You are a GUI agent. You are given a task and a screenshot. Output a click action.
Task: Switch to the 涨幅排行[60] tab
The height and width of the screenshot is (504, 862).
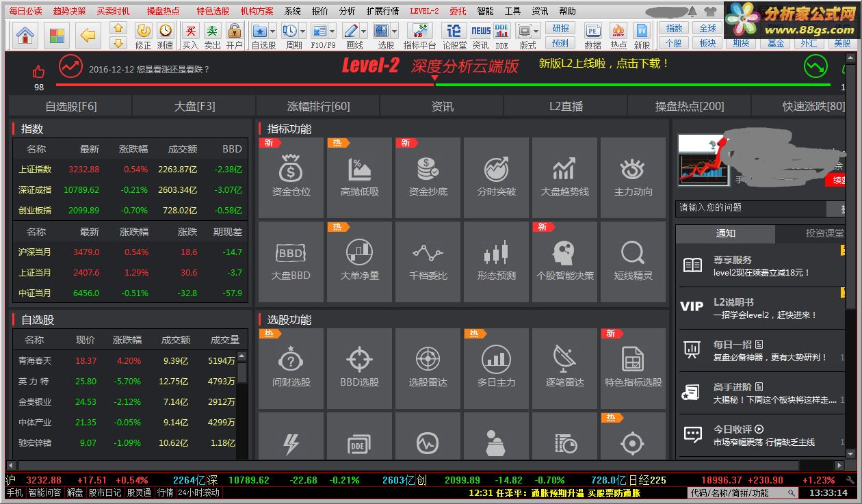(318, 106)
